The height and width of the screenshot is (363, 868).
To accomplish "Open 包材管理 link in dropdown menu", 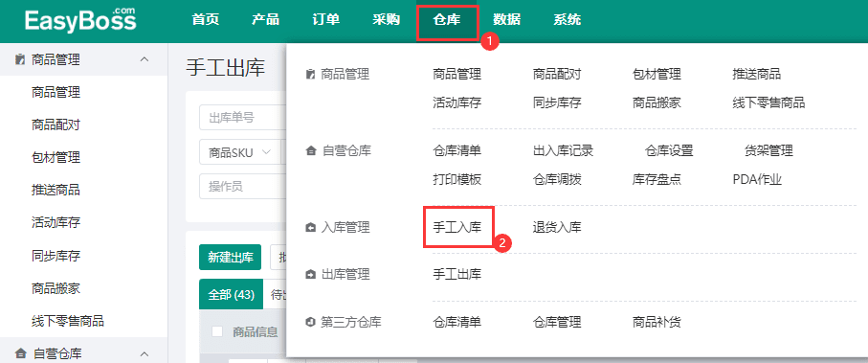I will (657, 74).
